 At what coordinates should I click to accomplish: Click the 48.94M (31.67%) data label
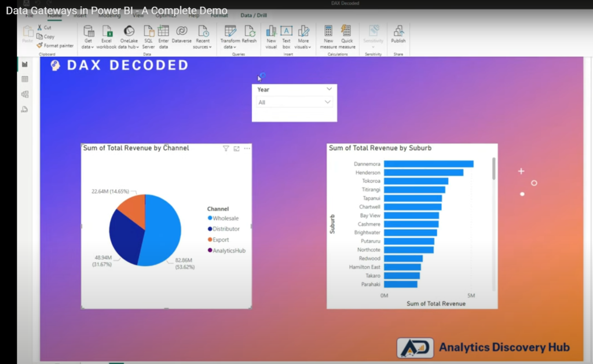click(x=102, y=261)
